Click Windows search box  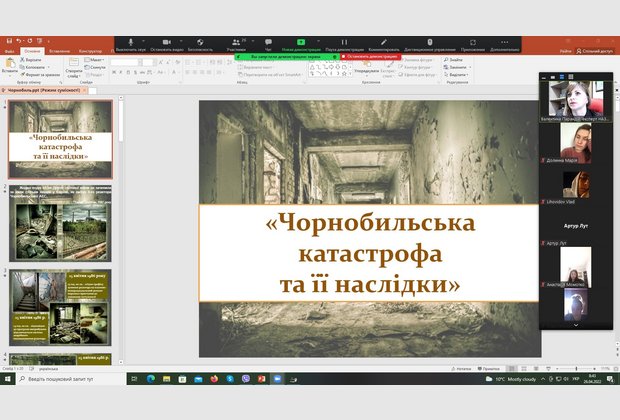pos(71,379)
